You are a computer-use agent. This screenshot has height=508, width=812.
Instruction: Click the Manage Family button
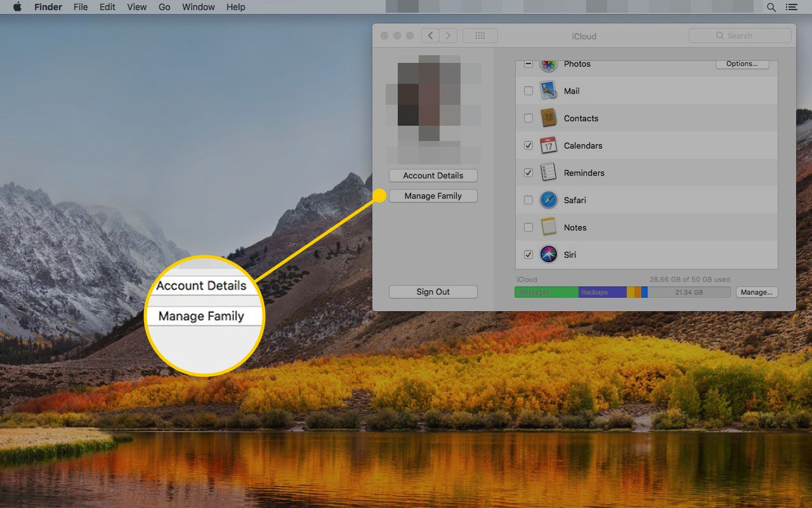(433, 196)
